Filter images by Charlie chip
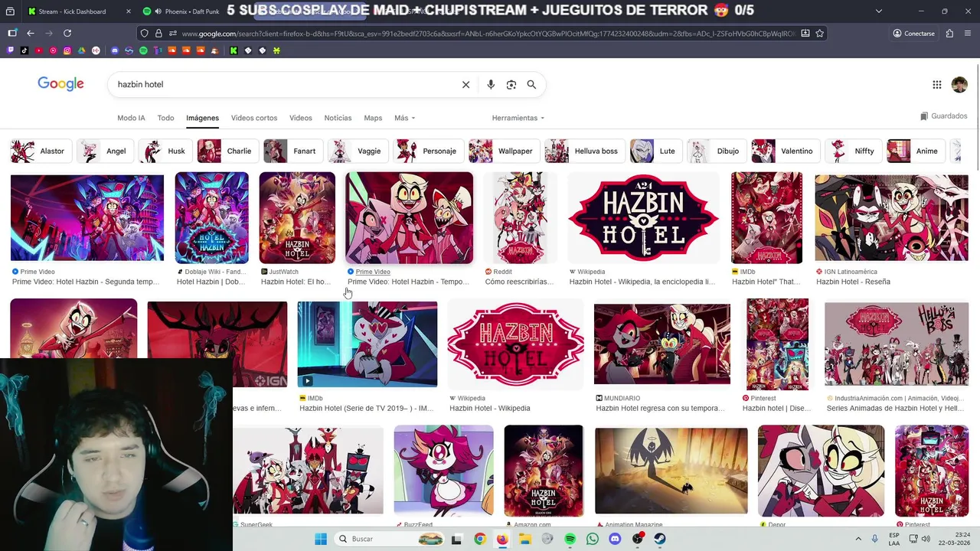Image resolution: width=980 pixels, height=551 pixels. tap(227, 151)
